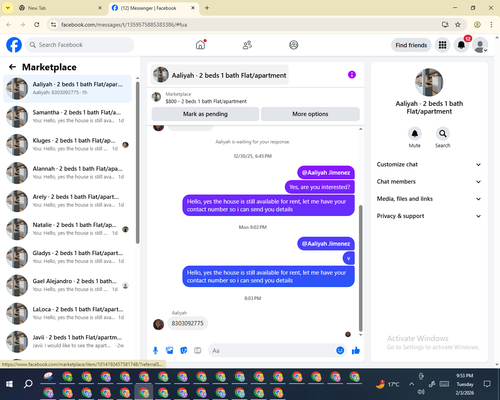
Task: Bookmark this page with the star icon
Action: (x=458, y=24)
